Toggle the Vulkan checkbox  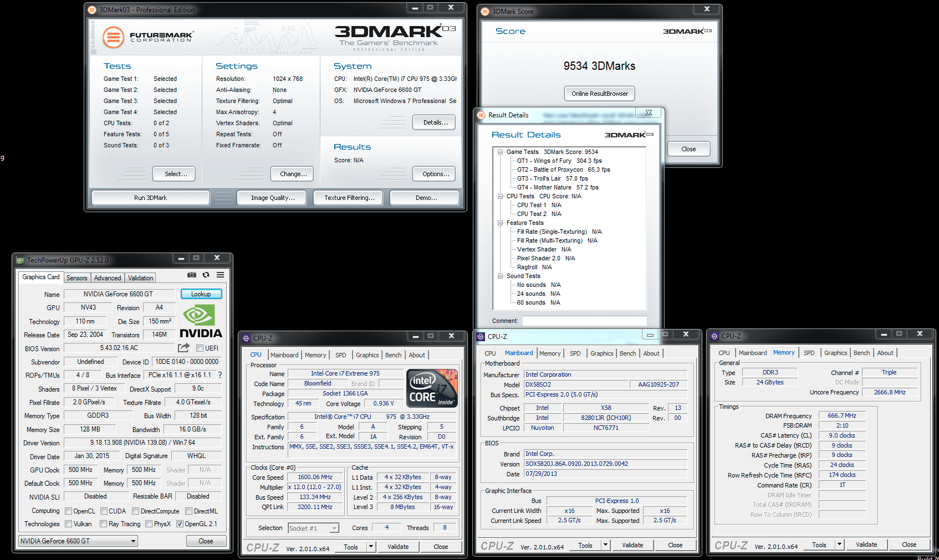68,523
